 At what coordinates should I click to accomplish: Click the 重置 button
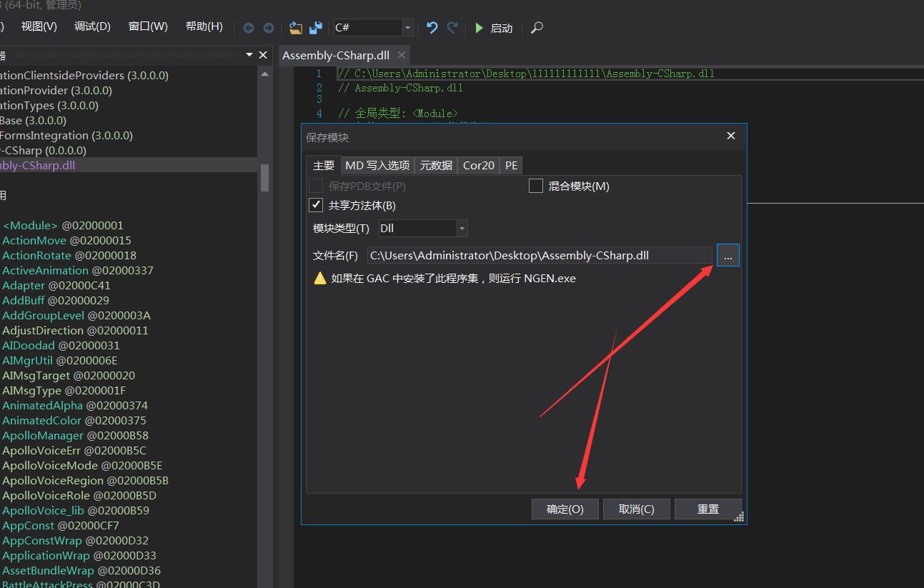[x=708, y=509]
